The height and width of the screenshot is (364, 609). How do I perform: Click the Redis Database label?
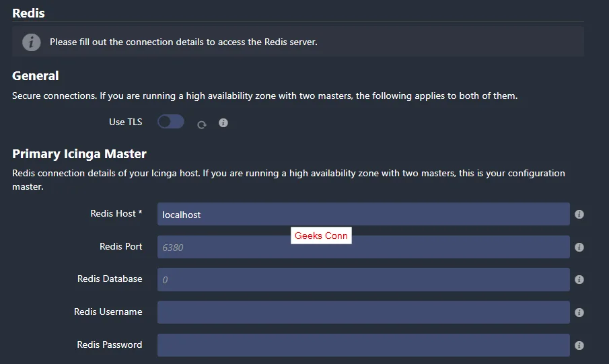[110, 279]
